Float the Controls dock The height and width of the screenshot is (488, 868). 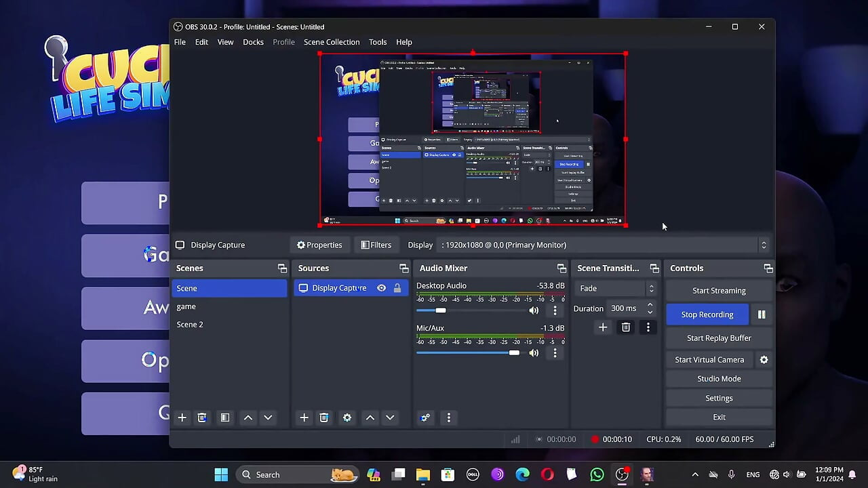pyautogui.click(x=768, y=268)
